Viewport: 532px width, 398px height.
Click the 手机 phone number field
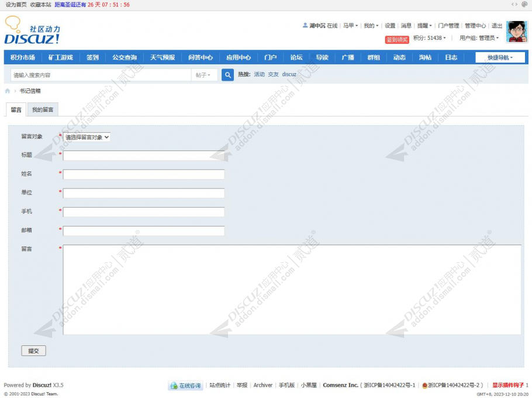click(x=143, y=212)
